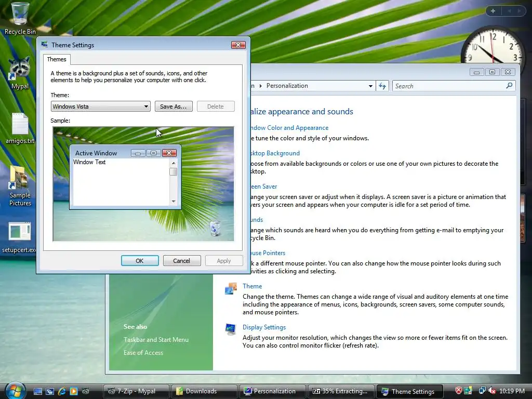Click the taskbar clock showing 10:19 PM
This screenshot has width=532, height=399.
[x=512, y=391]
